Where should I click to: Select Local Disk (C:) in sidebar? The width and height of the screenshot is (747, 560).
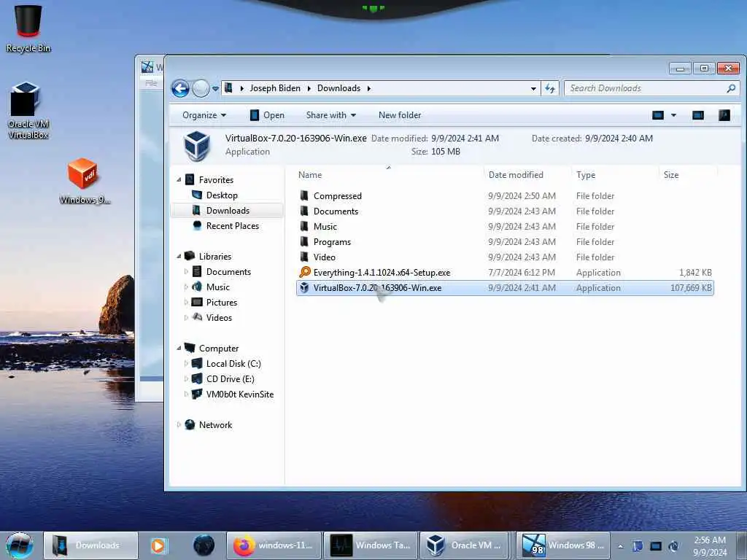point(233,364)
